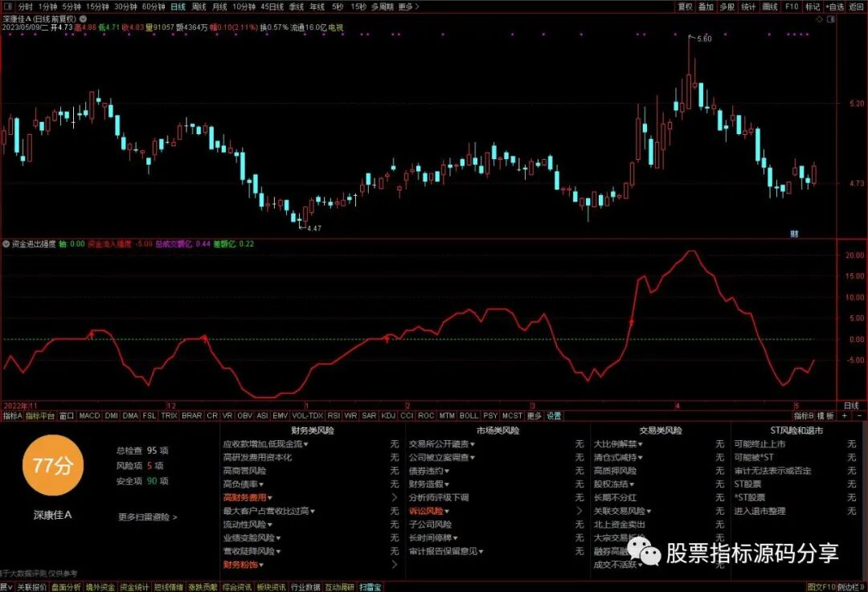868x592 pixels.
Task: Click the 复权 toolbar button
Action: point(686,6)
